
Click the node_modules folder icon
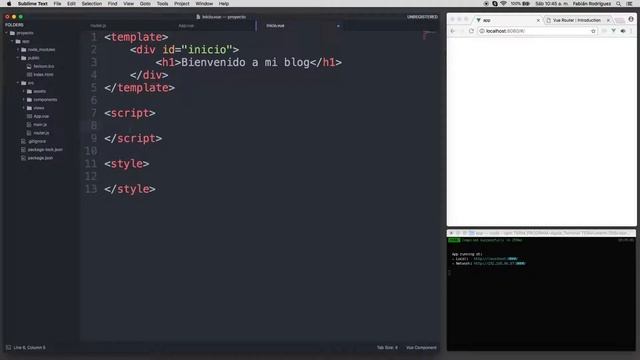tap(24, 50)
